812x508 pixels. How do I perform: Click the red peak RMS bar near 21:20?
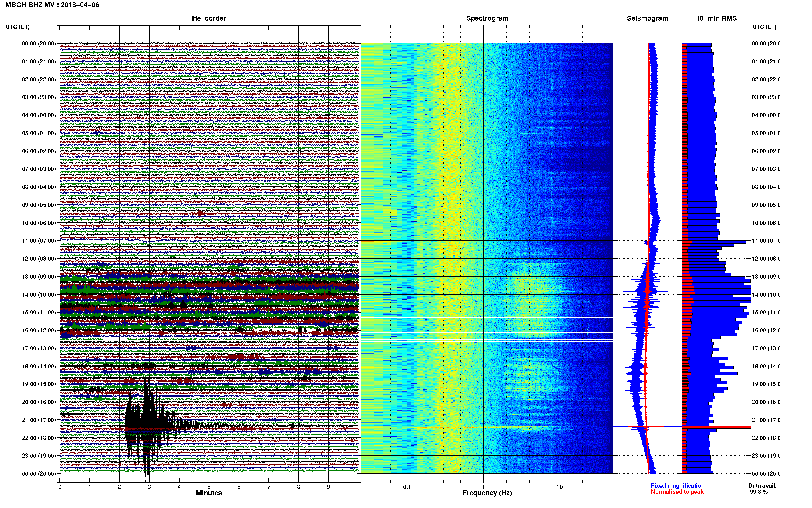[716, 427]
